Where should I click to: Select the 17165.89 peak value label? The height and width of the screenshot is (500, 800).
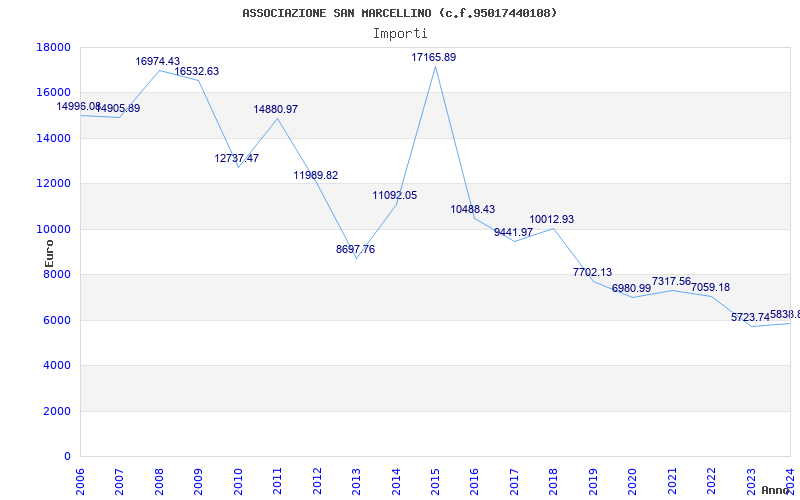pos(434,57)
